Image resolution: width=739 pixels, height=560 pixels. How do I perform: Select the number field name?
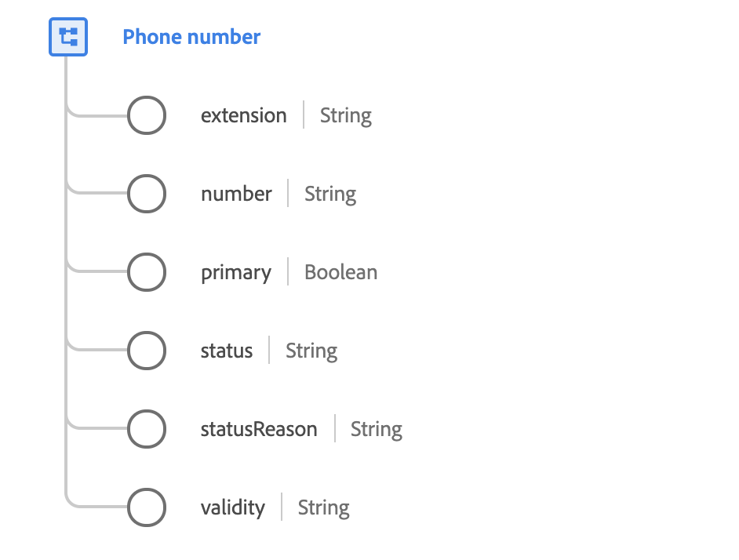pos(236,194)
